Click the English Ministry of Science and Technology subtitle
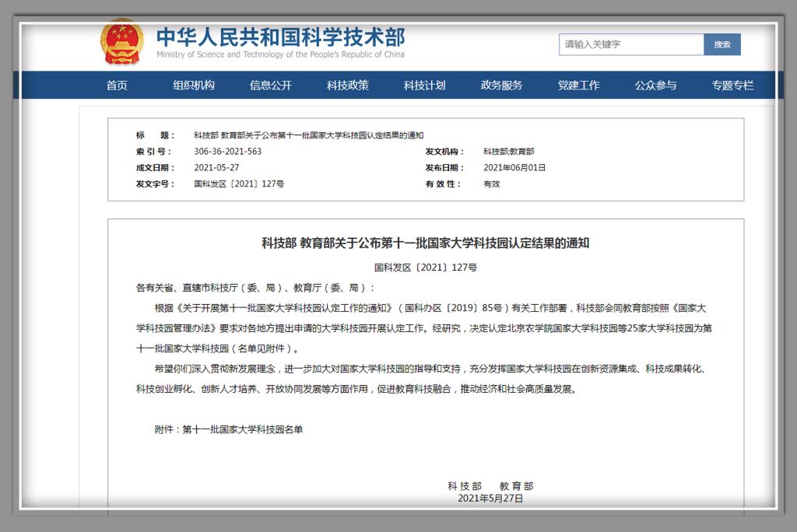The height and width of the screenshot is (532, 797). point(280,55)
